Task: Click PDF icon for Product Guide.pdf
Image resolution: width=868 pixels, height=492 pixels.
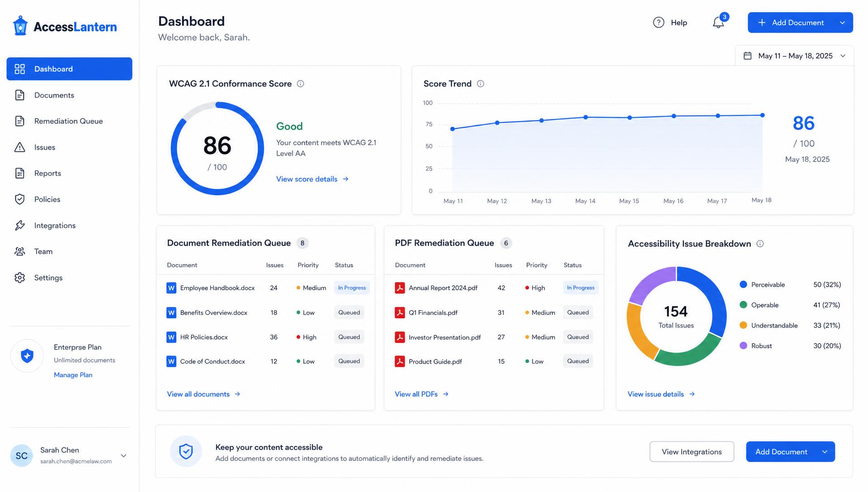Action: pos(400,361)
